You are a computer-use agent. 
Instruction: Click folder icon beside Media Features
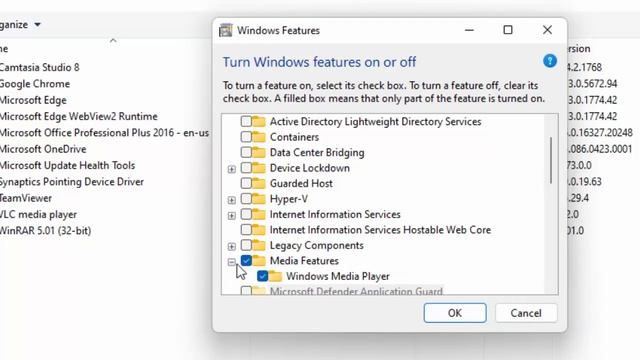click(x=259, y=261)
